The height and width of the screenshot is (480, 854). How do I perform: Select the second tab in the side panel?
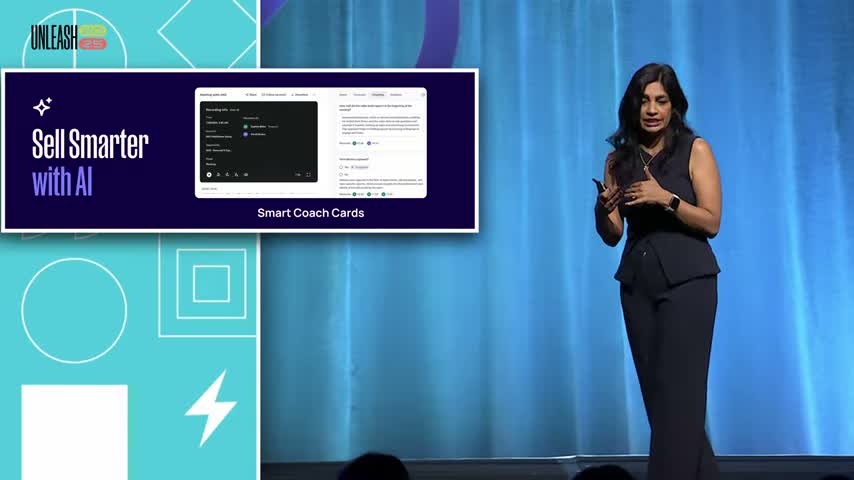click(x=359, y=95)
